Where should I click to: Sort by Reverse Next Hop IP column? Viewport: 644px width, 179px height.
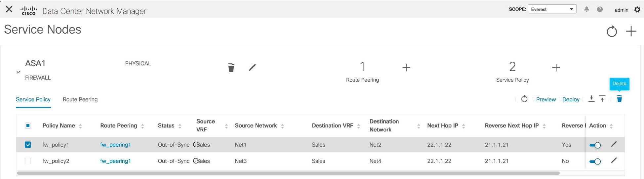click(x=544, y=126)
